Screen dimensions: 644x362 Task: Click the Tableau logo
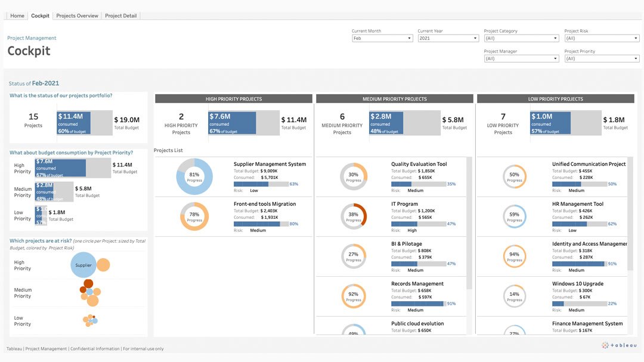click(x=620, y=345)
